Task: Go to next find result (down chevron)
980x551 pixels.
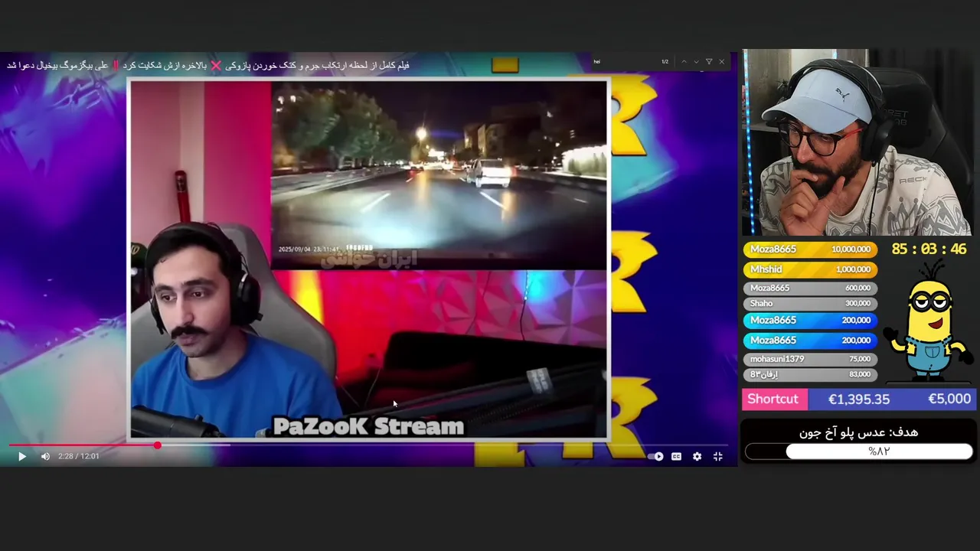Action: (696, 61)
